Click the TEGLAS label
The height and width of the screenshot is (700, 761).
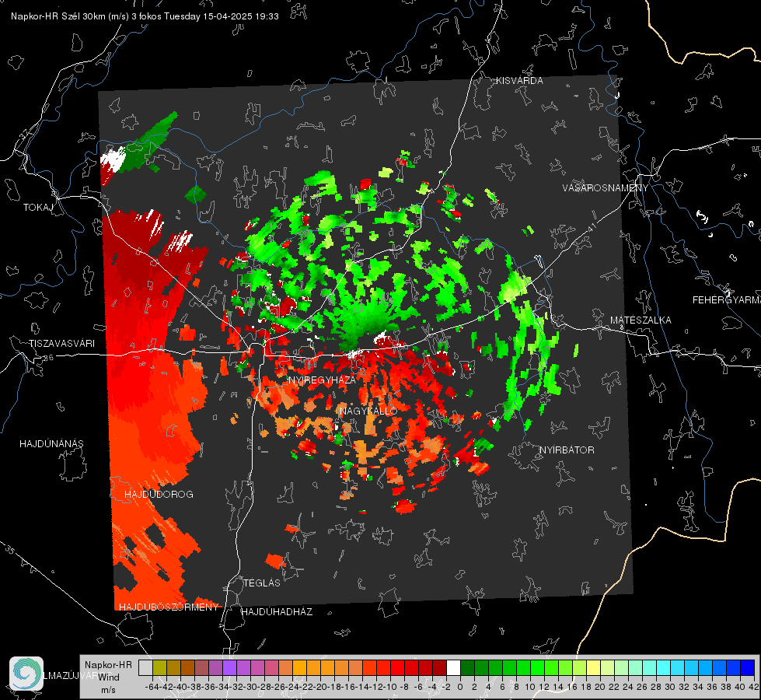click(262, 583)
